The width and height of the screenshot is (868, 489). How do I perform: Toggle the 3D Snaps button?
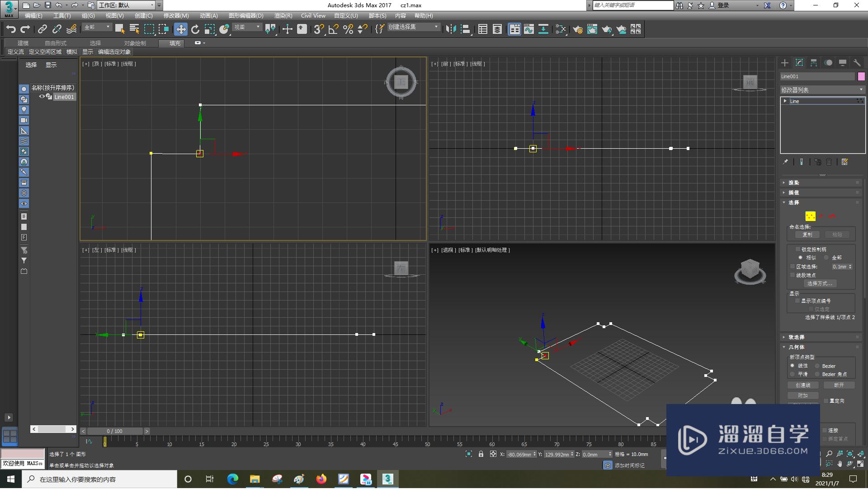pos(319,29)
